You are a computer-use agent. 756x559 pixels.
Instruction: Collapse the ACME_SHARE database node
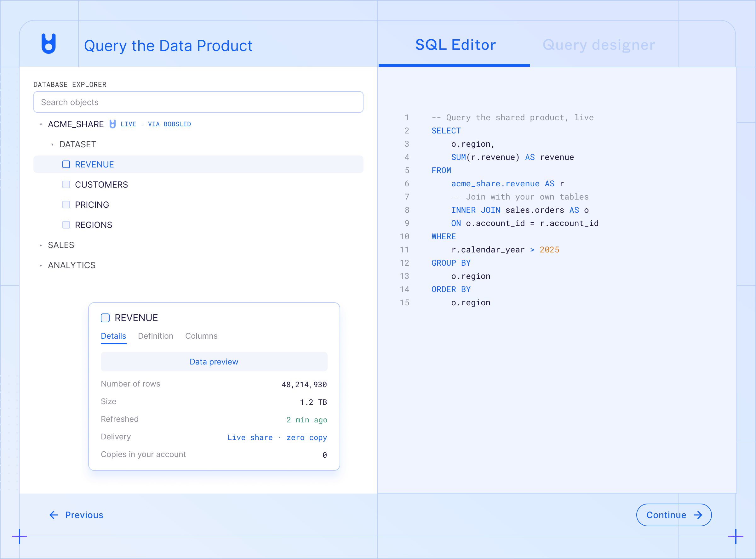click(x=41, y=125)
